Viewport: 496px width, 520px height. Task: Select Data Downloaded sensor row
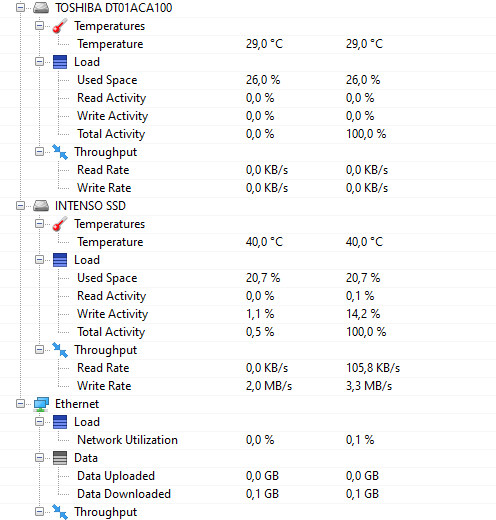(x=248, y=494)
